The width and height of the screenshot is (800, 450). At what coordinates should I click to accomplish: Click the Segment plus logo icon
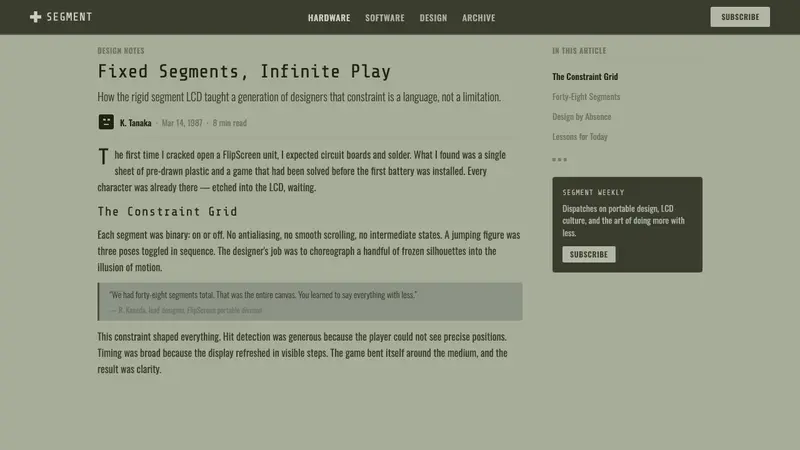35,17
